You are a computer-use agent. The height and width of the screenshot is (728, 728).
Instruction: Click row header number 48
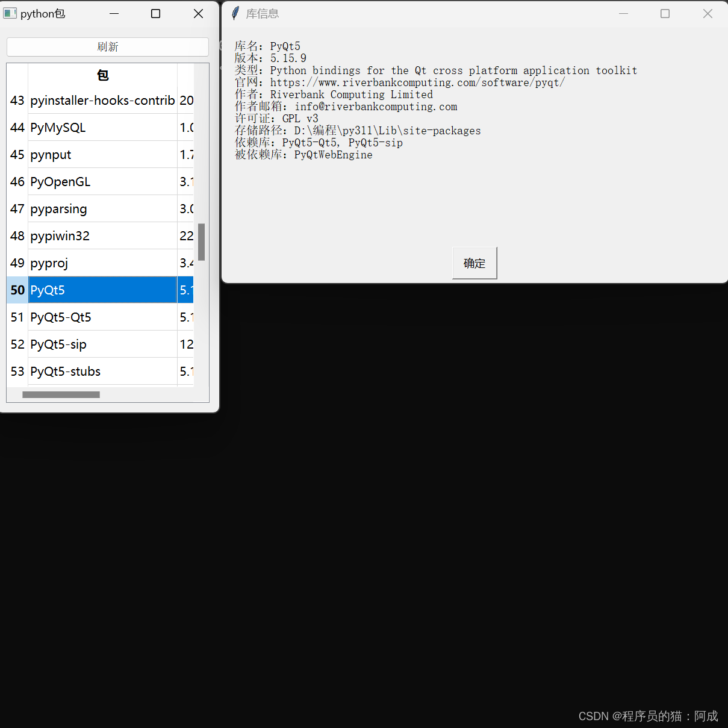tap(17, 236)
